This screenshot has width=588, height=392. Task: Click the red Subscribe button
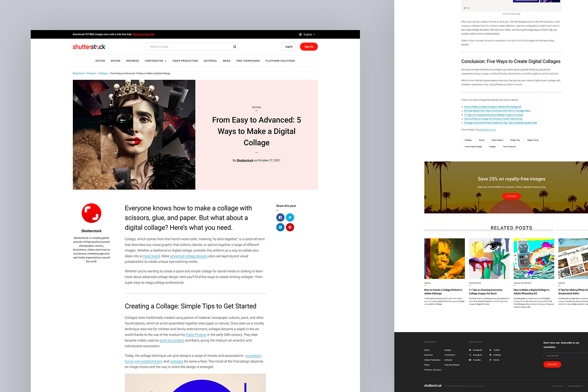pyautogui.click(x=552, y=365)
